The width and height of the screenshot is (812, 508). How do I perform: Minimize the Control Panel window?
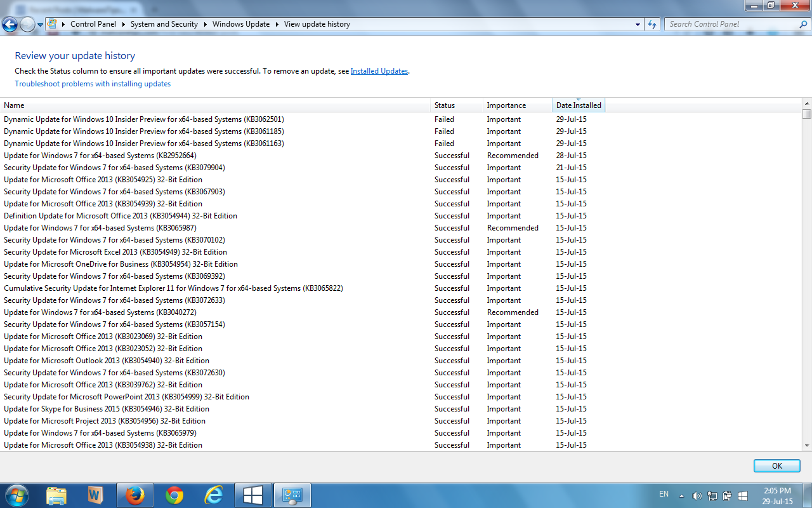pos(754,5)
